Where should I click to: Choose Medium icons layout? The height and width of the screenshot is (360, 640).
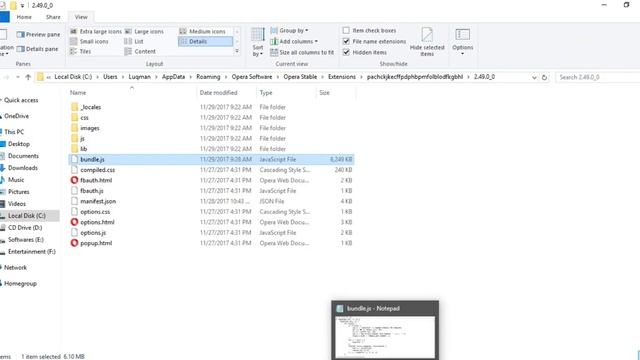pyautogui.click(x=202, y=31)
